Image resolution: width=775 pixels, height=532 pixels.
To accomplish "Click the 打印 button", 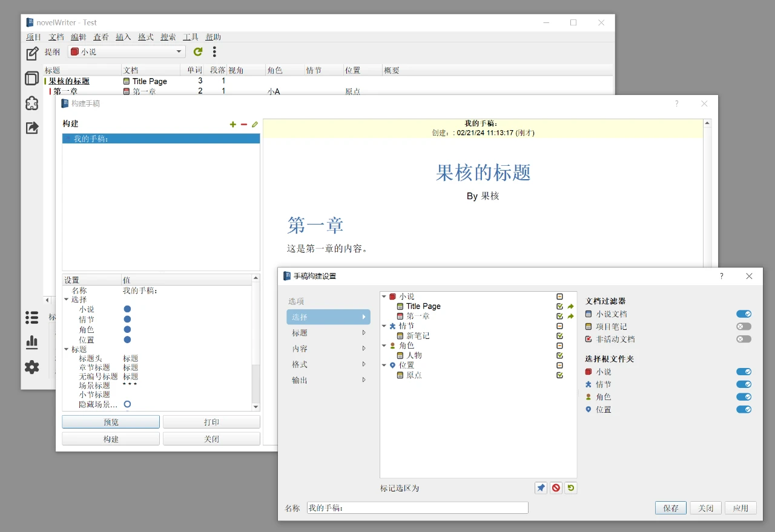I will (x=211, y=422).
